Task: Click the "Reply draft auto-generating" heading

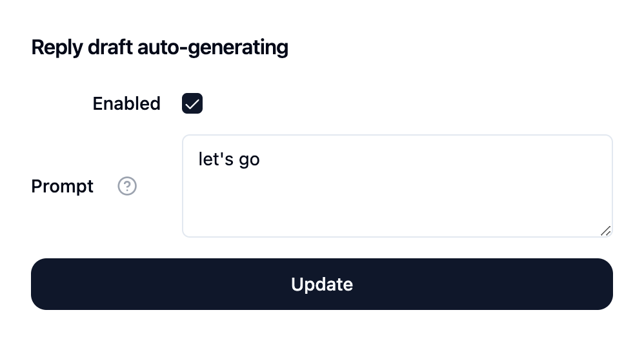Action: [x=159, y=48]
